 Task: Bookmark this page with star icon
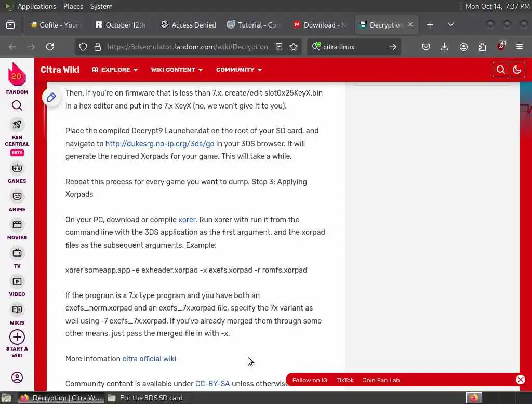pos(294,47)
